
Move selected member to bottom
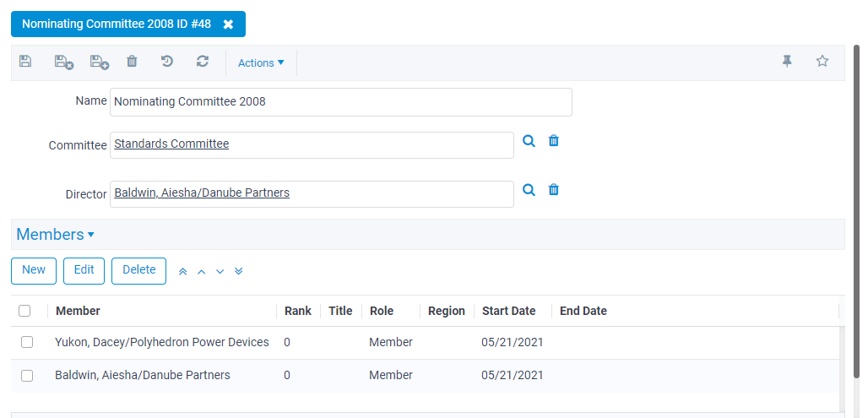tap(239, 271)
